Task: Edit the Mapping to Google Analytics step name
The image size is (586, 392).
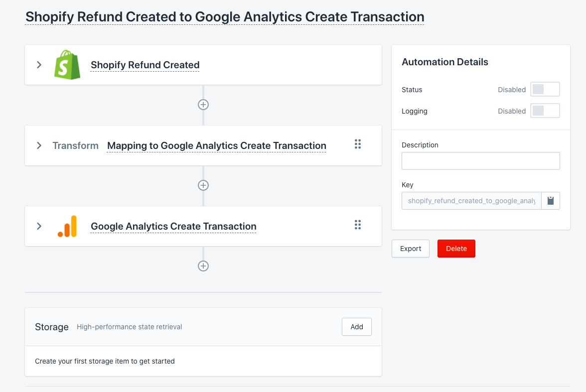Action: (217, 146)
